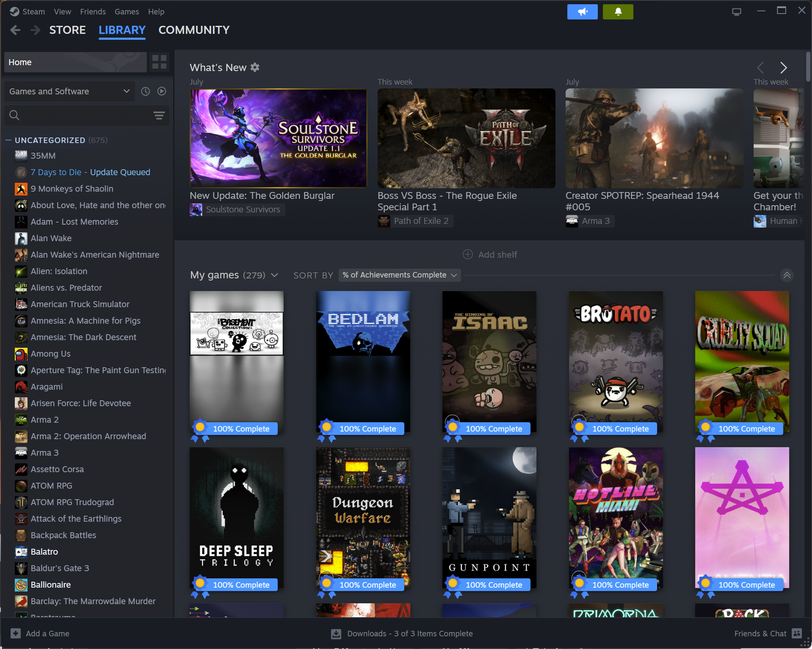Open the Help menu
The image size is (812, 649).
coord(156,12)
